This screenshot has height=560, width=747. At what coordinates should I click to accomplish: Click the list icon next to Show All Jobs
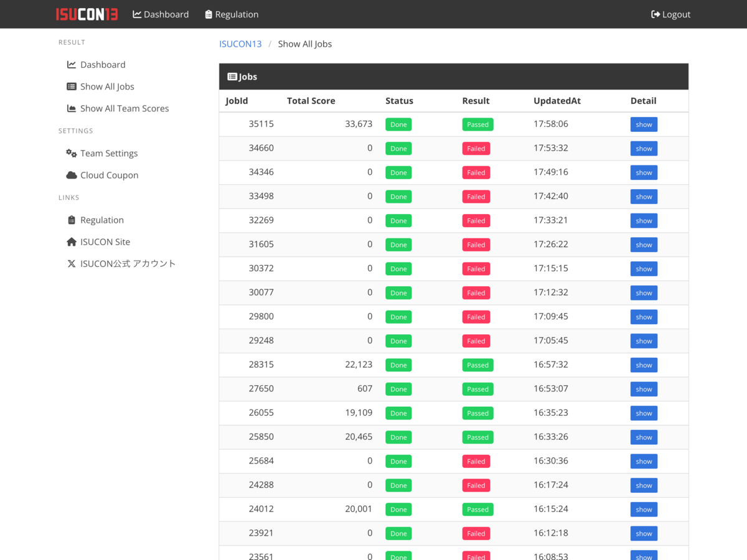coord(72,86)
